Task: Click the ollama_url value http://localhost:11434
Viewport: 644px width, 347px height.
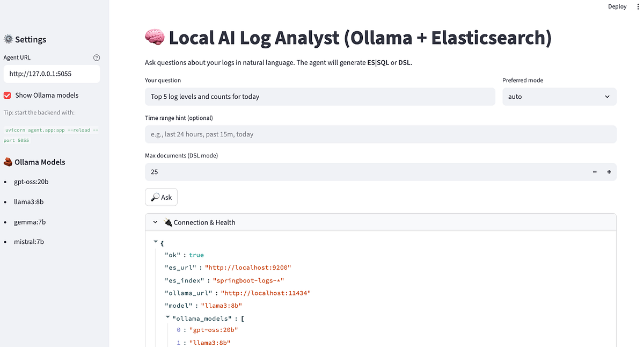Action: (x=266, y=293)
